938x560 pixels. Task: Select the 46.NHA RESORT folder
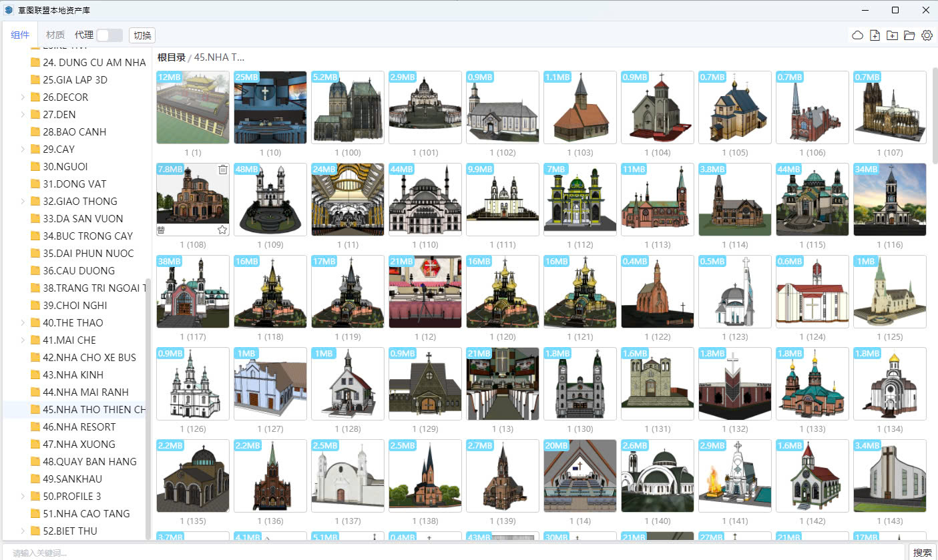coord(79,427)
